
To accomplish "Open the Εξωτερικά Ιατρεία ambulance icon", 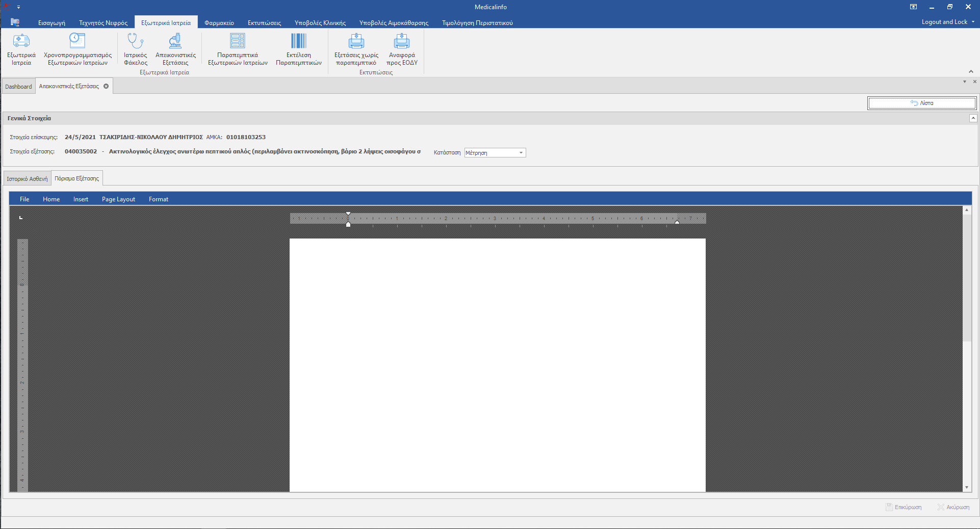I will (21, 41).
